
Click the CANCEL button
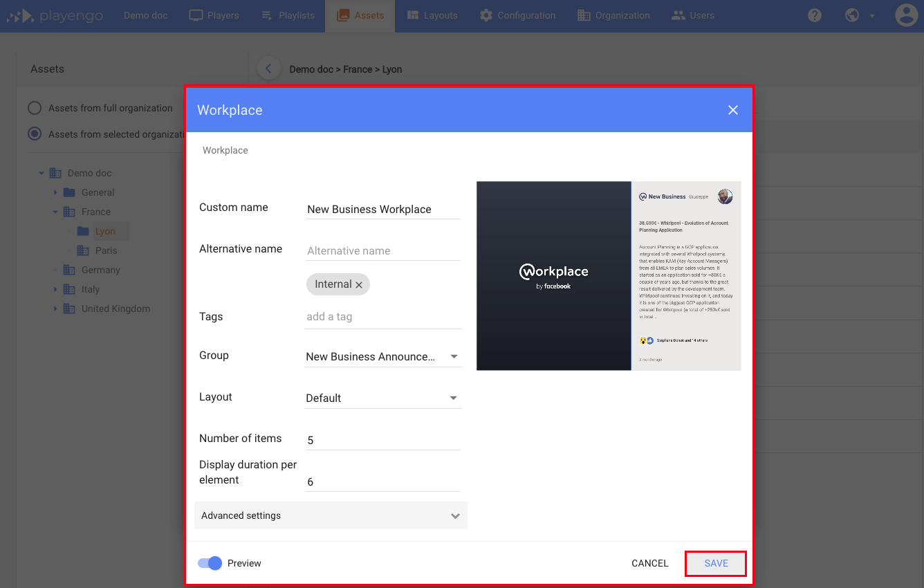650,563
